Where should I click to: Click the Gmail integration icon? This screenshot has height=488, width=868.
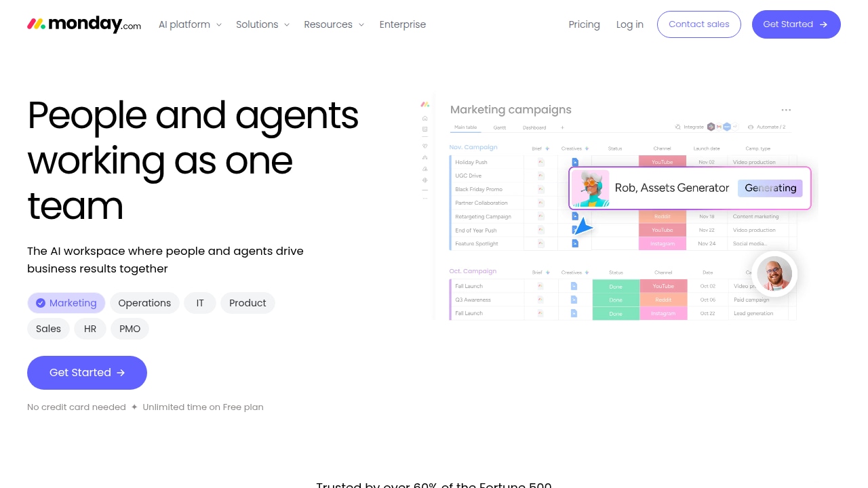coord(719,127)
